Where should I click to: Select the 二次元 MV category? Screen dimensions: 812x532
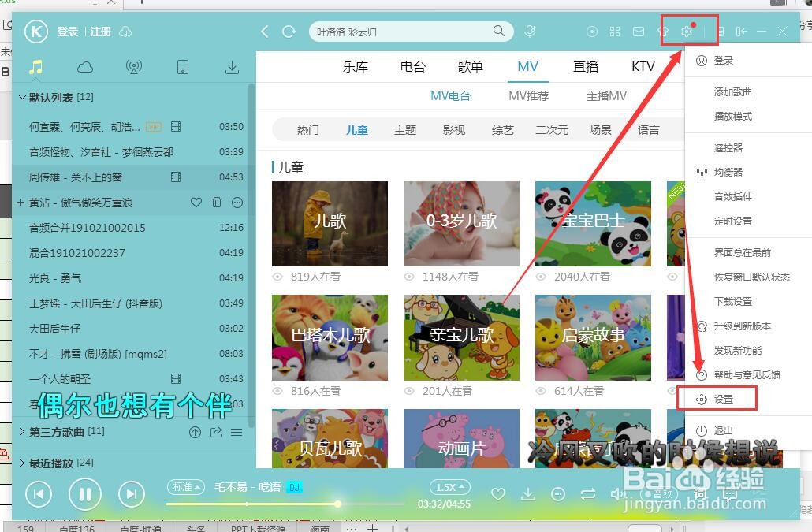pyautogui.click(x=551, y=129)
